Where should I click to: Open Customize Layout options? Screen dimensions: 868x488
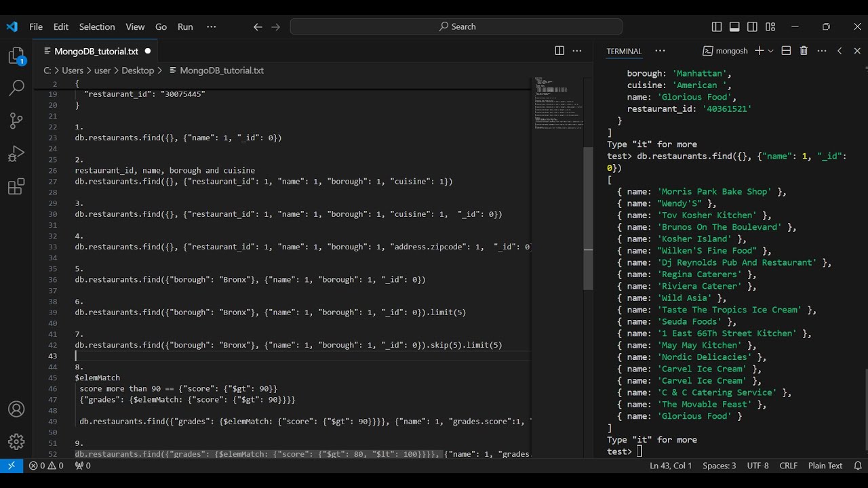click(770, 26)
